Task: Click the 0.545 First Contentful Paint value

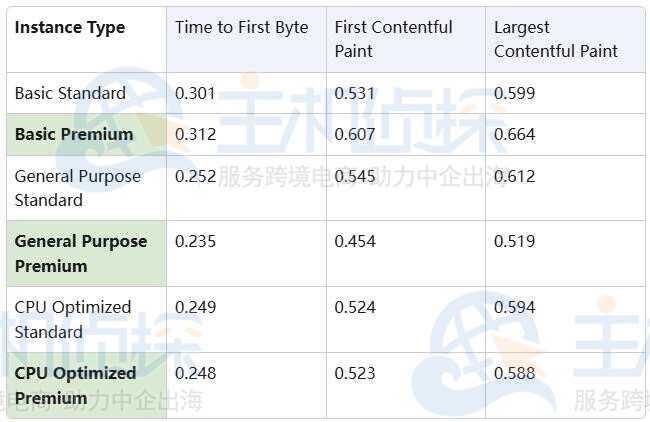Action: (x=355, y=176)
